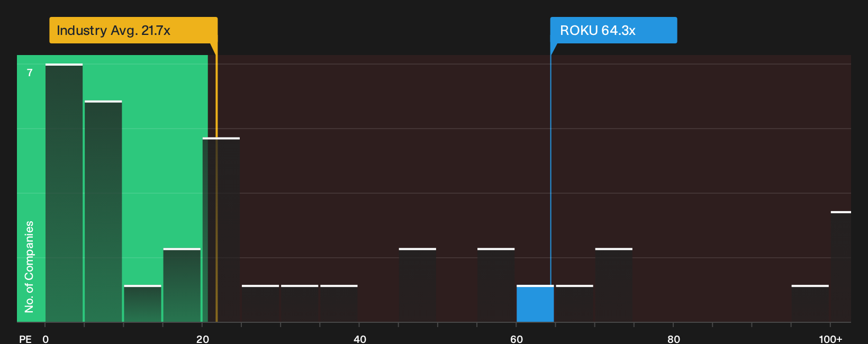Click the y-axis value 7
This screenshot has height=344, width=868.
tap(30, 73)
